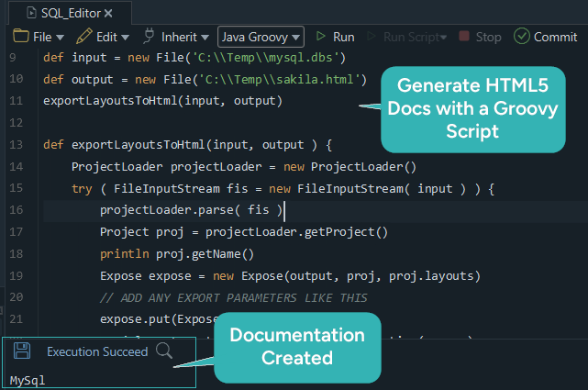Image resolution: width=588 pixels, height=390 pixels.
Task: Click the Run button label
Action: pyautogui.click(x=343, y=37)
